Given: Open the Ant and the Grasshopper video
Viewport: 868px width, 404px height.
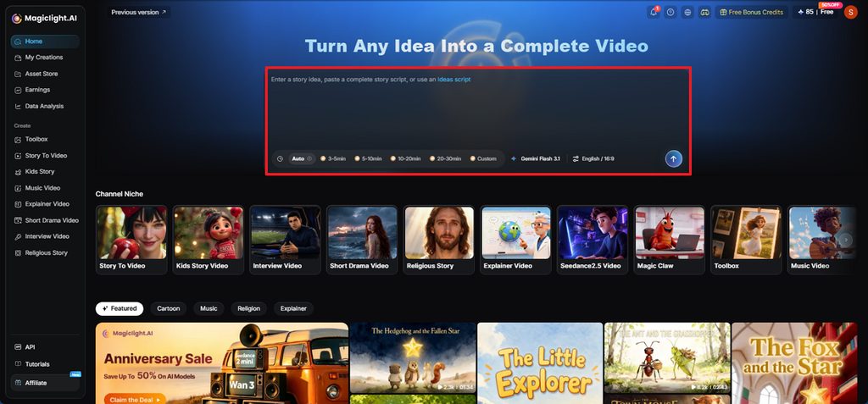Looking at the screenshot, I should coord(667,357).
